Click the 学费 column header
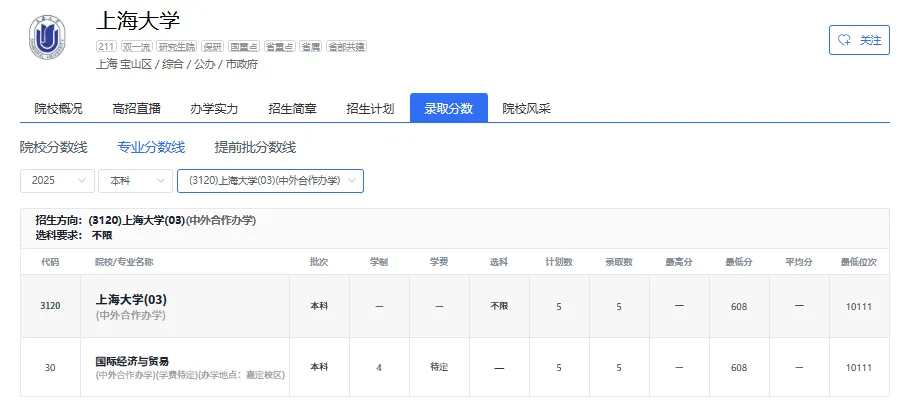921x411 pixels. click(439, 262)
